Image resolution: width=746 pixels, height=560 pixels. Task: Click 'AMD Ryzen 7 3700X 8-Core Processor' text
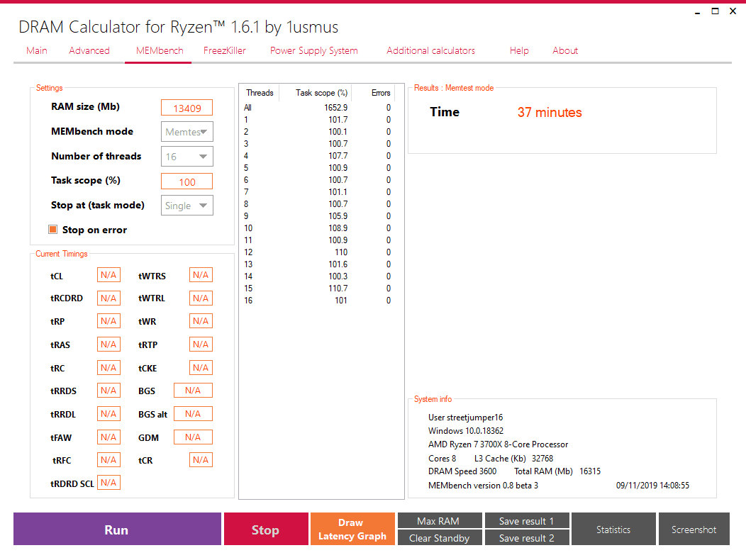pyautogui.click(x=498, y=444)
